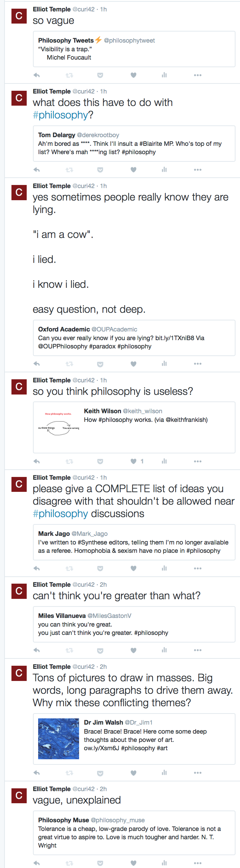The image size is (240, 868).
Task: Reply to the "so vague" tweet
Action: point(36,75)
